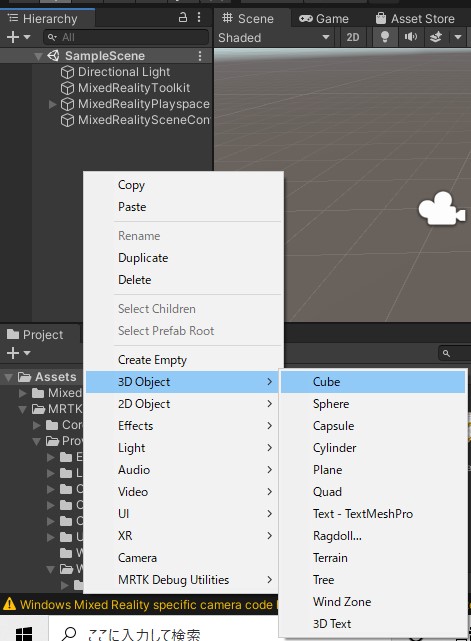Choose Camera in the context menu

183,558
